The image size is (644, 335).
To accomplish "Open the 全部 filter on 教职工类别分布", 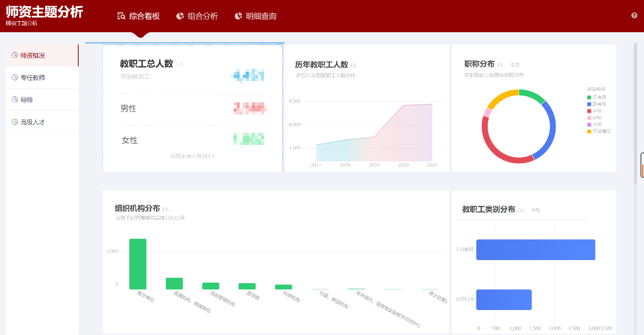I will pyautogui.click(x=535, y=210).
